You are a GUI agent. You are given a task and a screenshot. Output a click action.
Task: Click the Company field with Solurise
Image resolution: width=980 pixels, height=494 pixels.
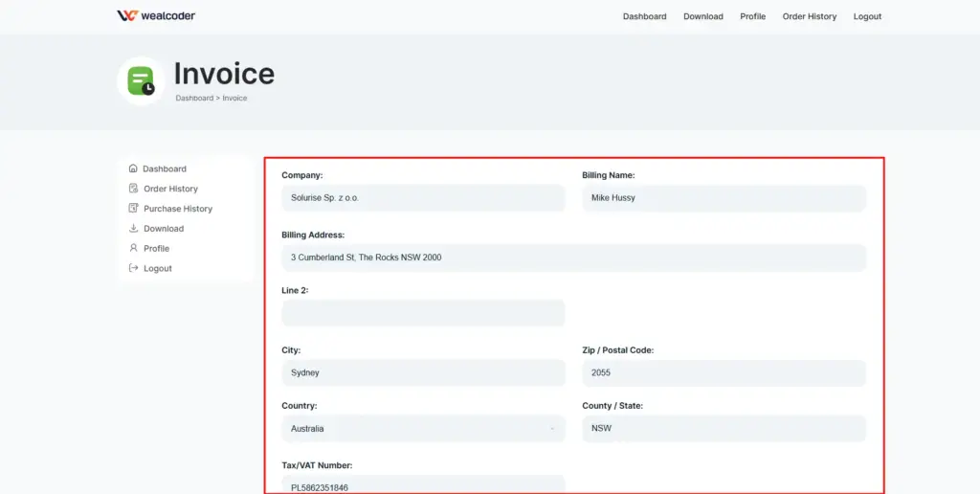(x=423, y=198)
